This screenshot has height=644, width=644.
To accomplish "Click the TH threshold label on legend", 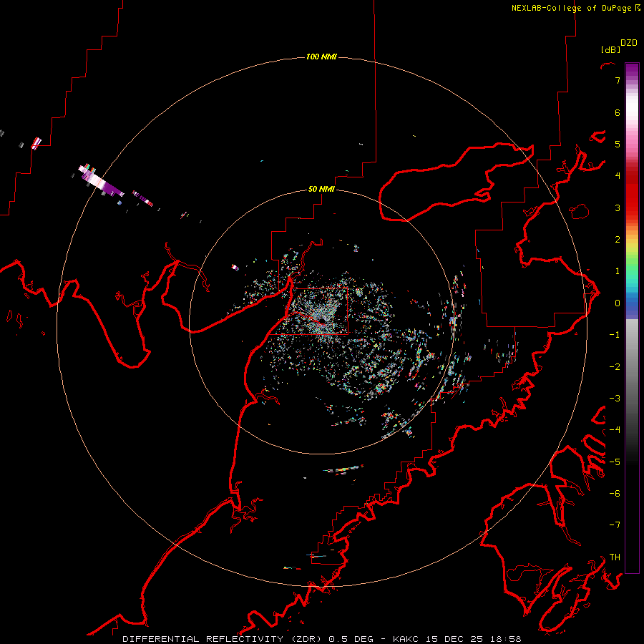I will coord(615,557).
